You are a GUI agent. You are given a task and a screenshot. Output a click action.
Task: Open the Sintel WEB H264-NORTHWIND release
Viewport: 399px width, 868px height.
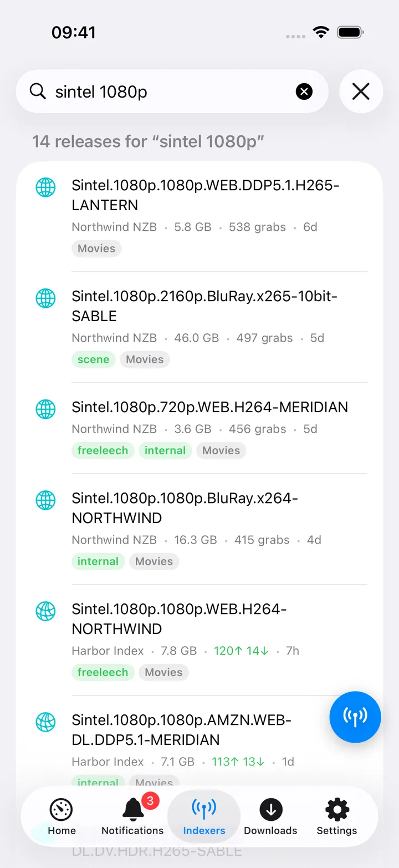199,640
